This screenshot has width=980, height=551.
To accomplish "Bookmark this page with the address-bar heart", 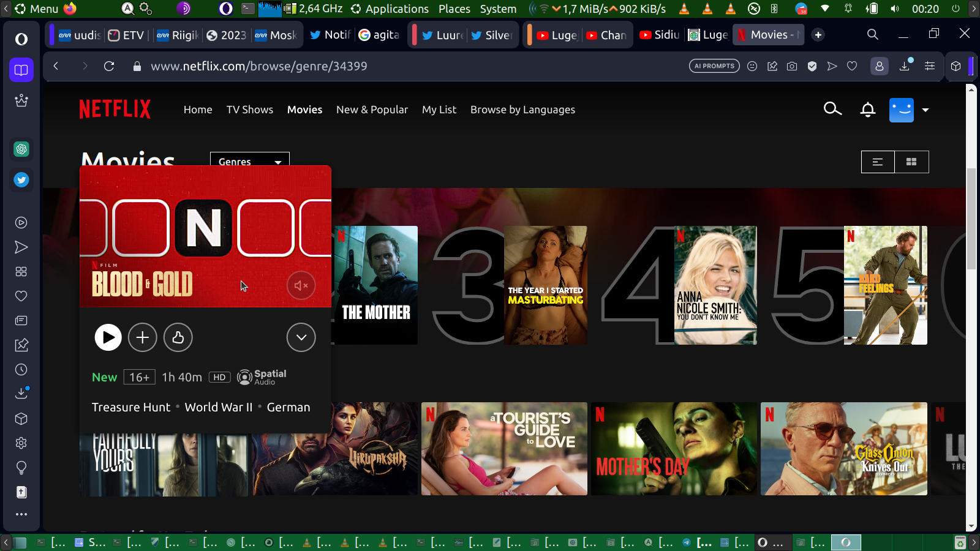I will (x=852, y=66).
